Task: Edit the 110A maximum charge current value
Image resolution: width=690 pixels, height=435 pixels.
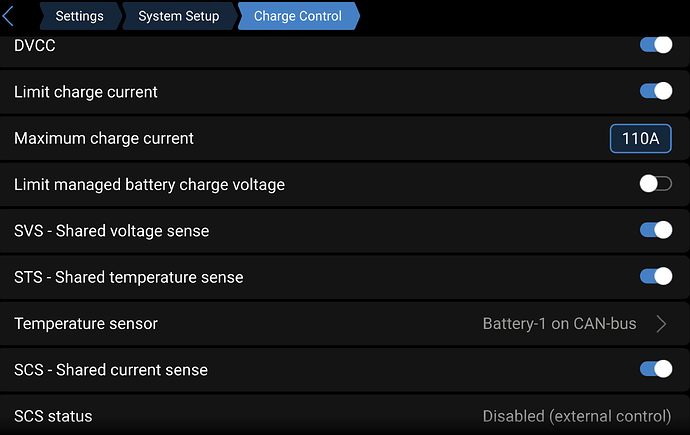Action: tap(640, 139)
